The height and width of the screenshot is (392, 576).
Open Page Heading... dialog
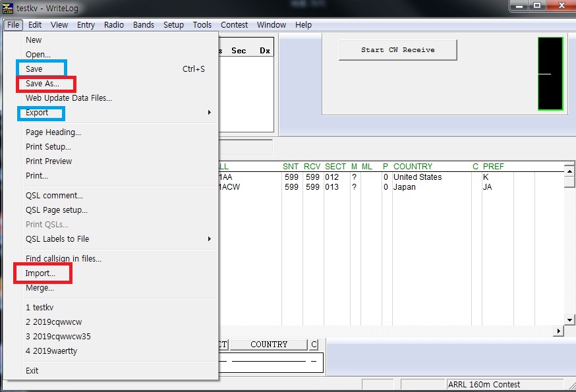(x=110, y=132)
